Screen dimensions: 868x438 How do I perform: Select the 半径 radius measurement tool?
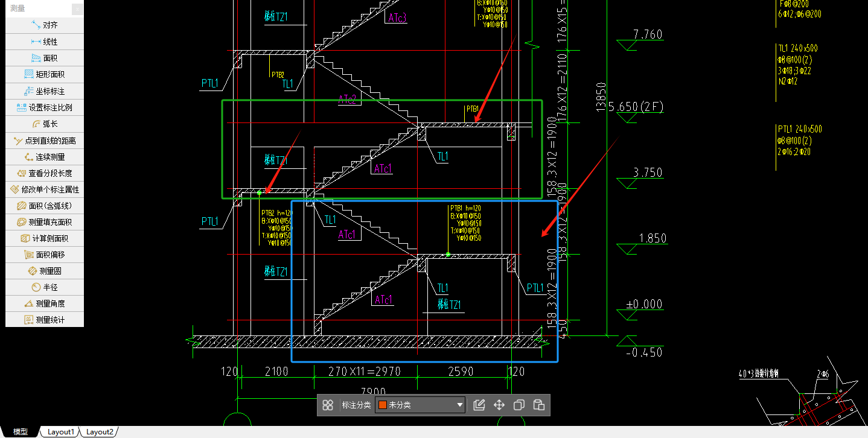click(45, 287)
